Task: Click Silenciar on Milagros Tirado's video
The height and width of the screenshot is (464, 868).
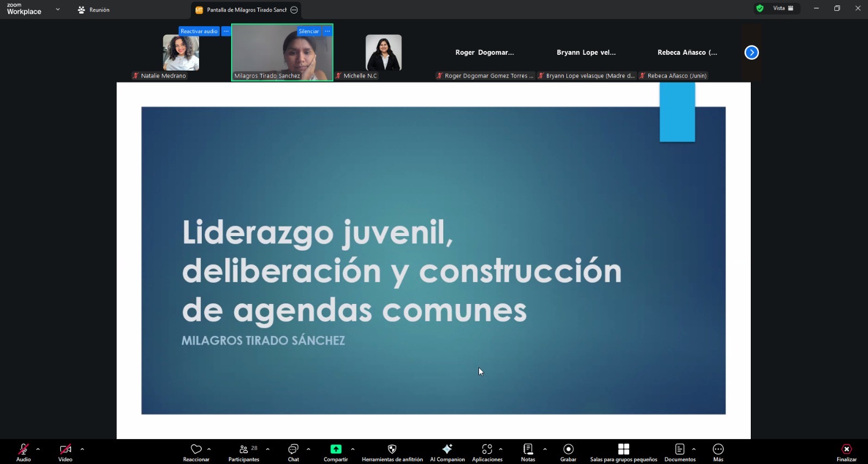Action: 309,31
